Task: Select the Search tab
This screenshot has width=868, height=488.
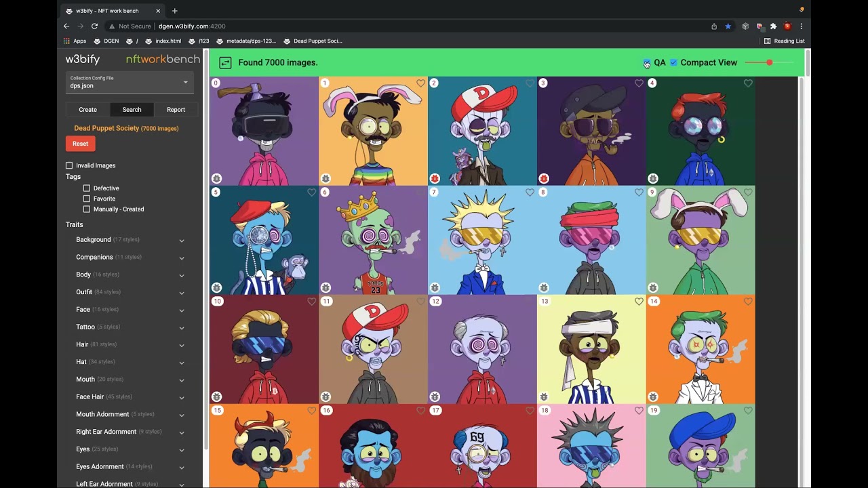Action: [x=132, y=110]
